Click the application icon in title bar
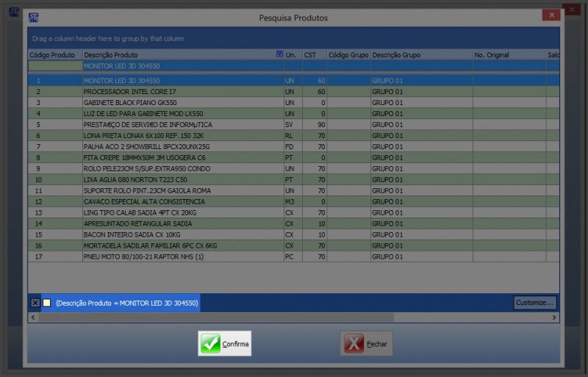This screenshot has width=588, height=377. [x=34, y=18]
